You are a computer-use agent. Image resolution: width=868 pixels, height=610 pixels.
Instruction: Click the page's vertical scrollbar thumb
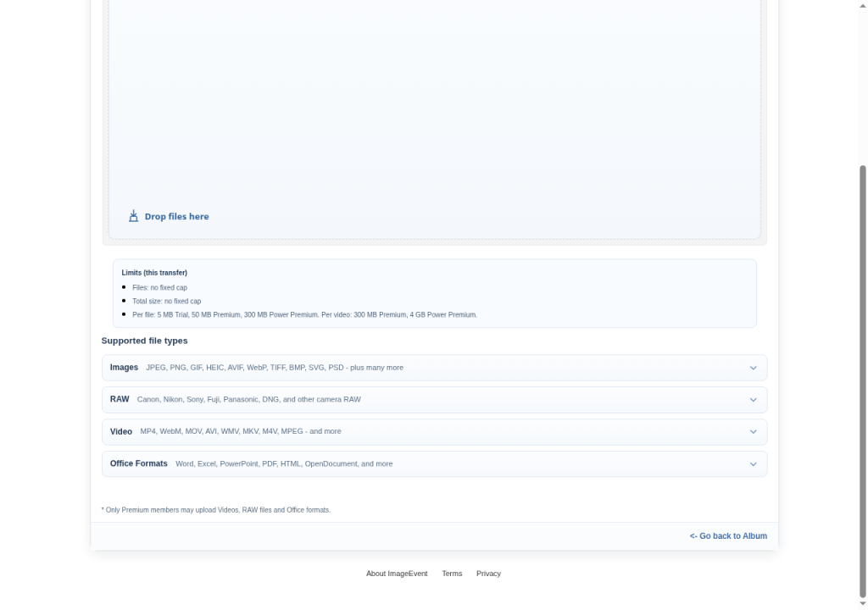point(862,381)
